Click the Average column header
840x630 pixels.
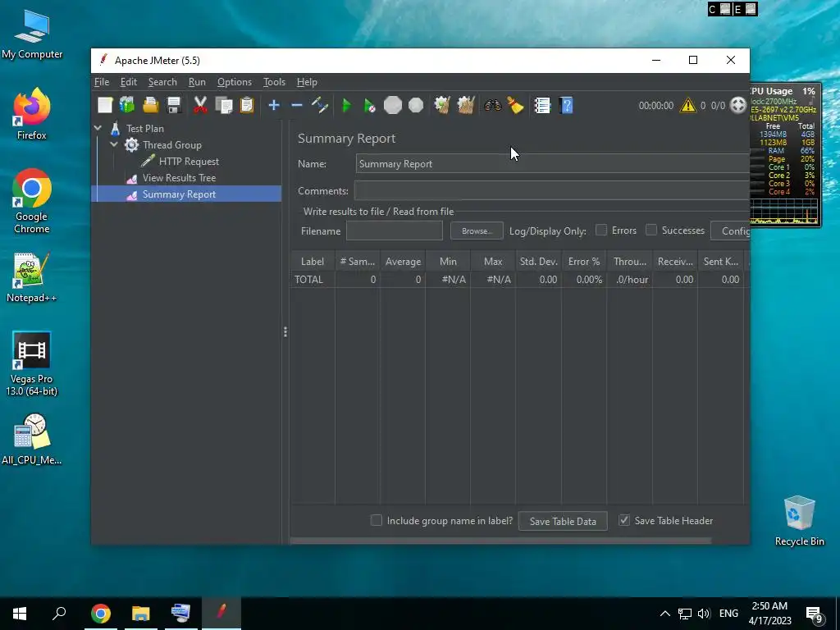[403, 262]
